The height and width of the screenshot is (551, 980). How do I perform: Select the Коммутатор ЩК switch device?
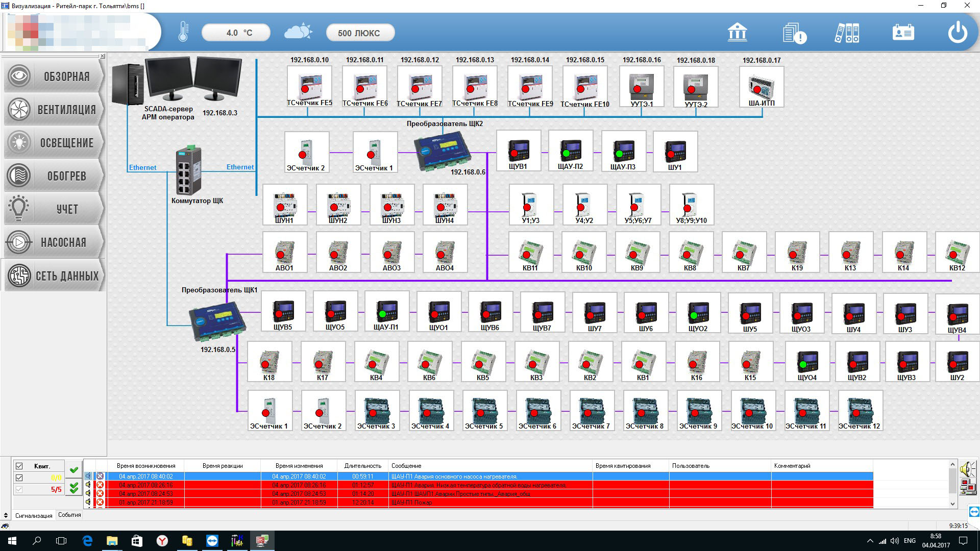189,171
